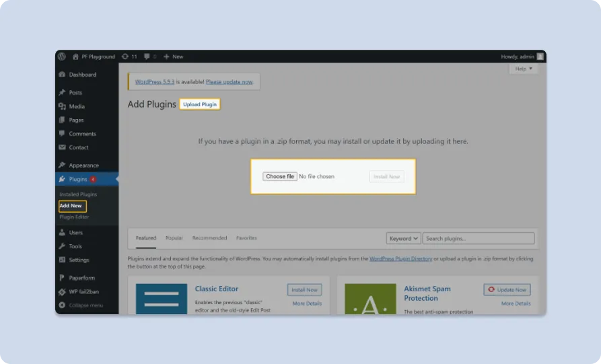Click the No file chosen text
This screenshot has height=364, width=601.
point(316,177)
